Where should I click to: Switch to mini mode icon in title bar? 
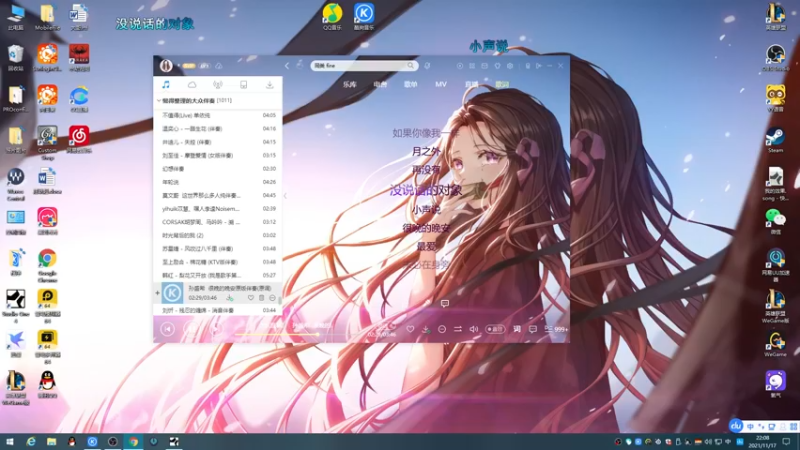click(539, 66)
